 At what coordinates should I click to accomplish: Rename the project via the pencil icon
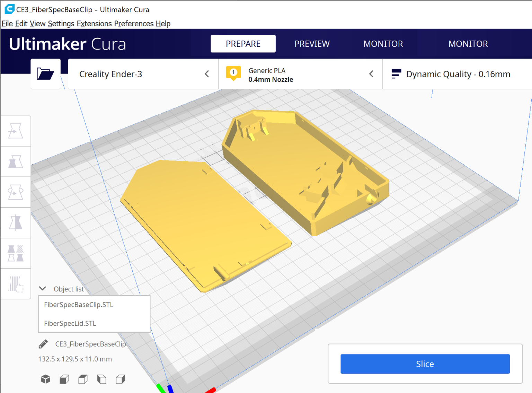click(x=43, y=344)
